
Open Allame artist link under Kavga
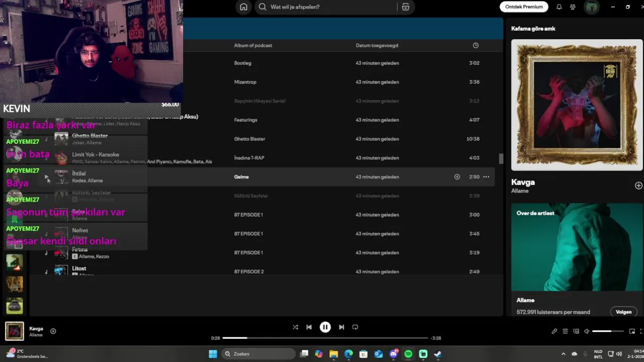click(x=520, y=191)
